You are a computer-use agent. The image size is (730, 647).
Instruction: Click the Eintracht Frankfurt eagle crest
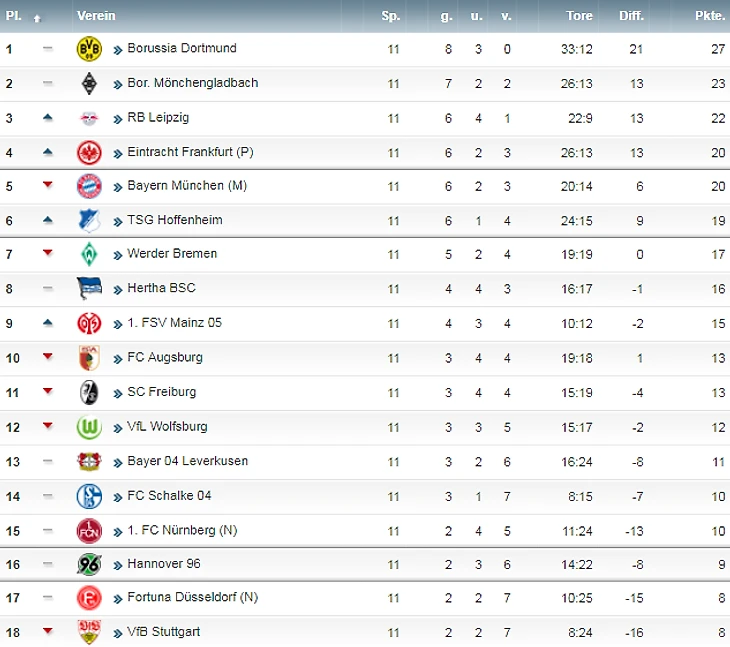click(90, 152)
